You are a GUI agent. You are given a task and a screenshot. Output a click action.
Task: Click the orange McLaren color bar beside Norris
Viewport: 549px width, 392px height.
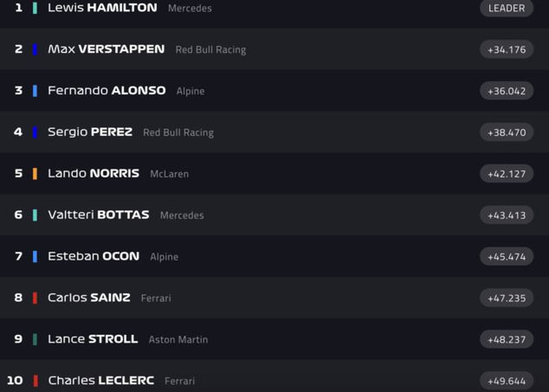point(35,174)
